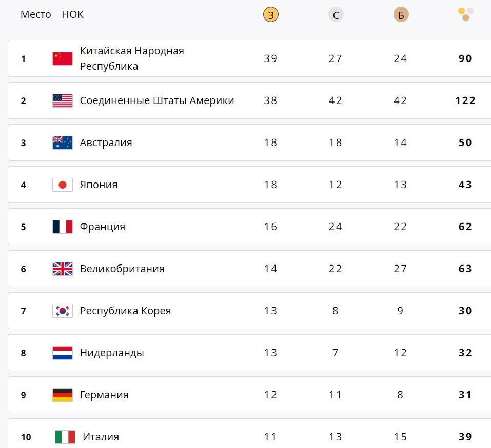
Task: Select the silver medal (С) column icon
Action: pos(336,14)
